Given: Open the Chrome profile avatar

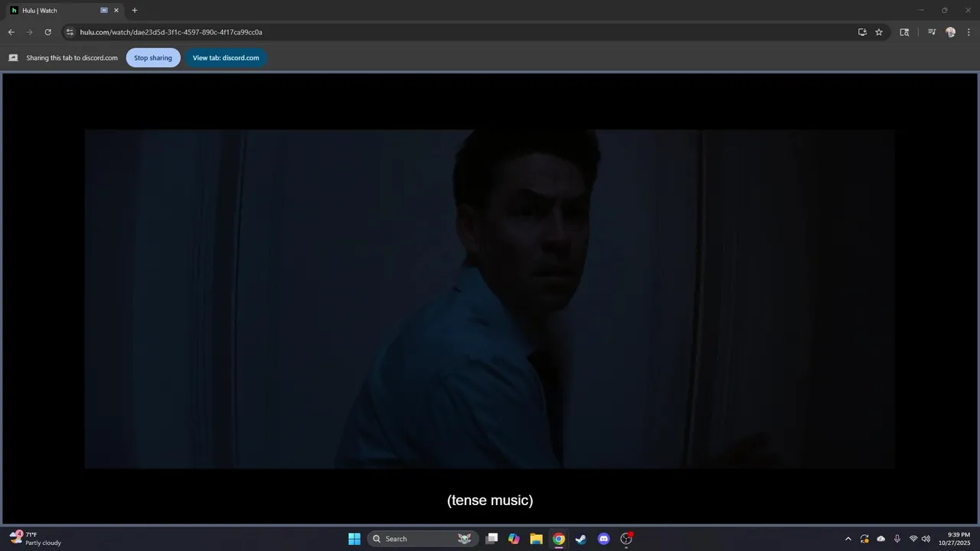Looking at the screenshot, I should (950, 32).
